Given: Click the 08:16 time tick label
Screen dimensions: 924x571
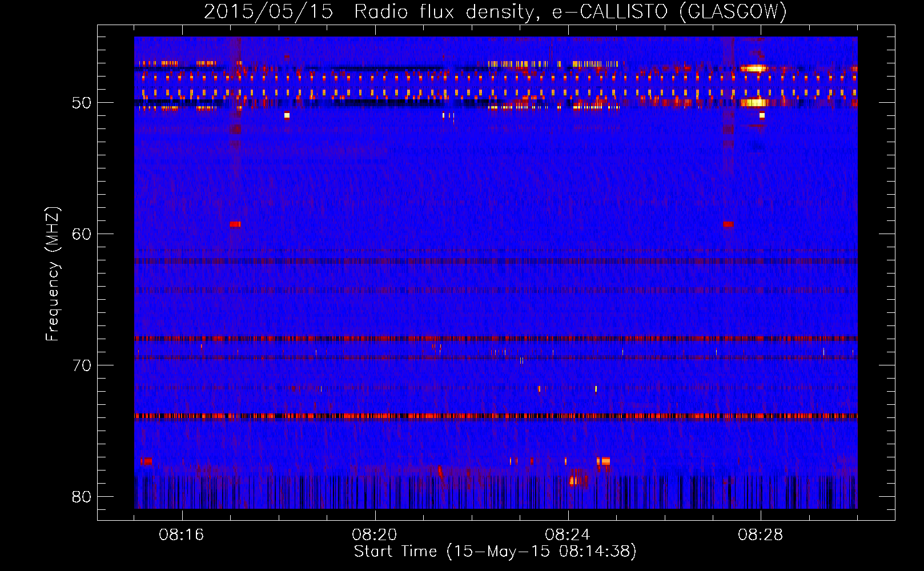Looking at the screenshot, I should tap(182, 535).
